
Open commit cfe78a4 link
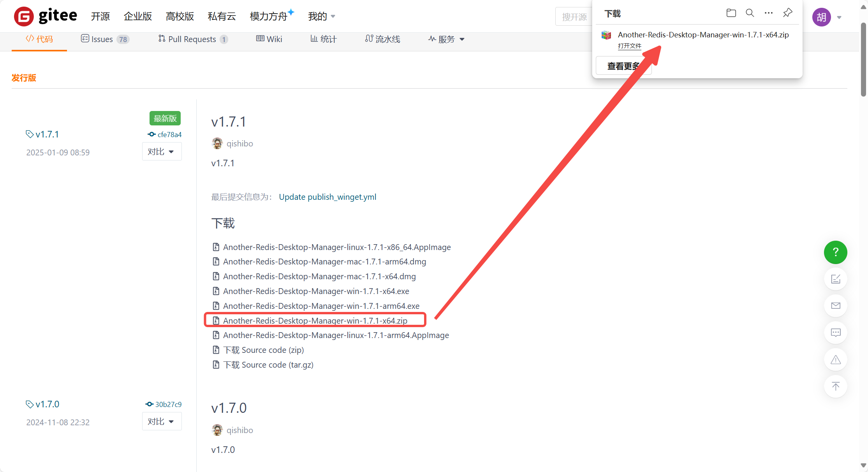pyautogui.click(x=169, y=134)
